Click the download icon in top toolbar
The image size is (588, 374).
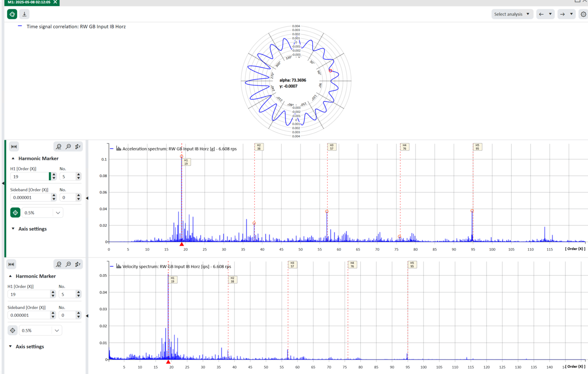pyautogui.click(x=24, y=14)
